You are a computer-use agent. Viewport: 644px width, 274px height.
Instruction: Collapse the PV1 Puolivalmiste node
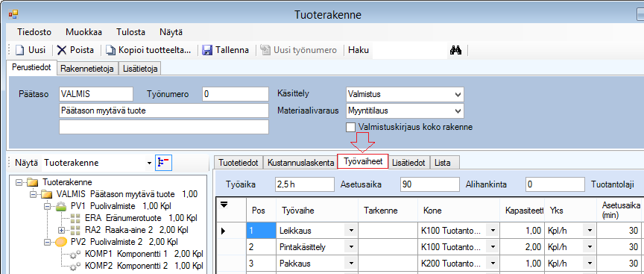point(47,206)
